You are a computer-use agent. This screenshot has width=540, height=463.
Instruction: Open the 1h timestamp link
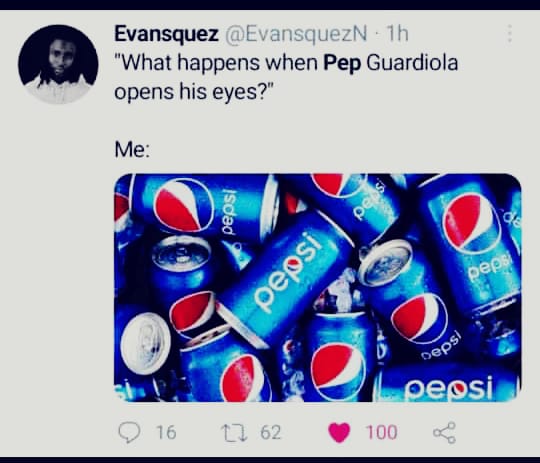(398, 34)
